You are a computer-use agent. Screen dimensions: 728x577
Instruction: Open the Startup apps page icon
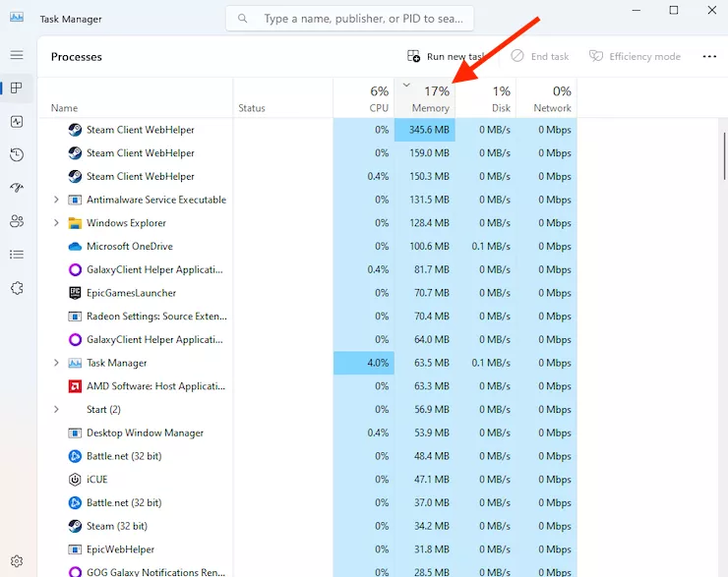click(x=17, y=188)
